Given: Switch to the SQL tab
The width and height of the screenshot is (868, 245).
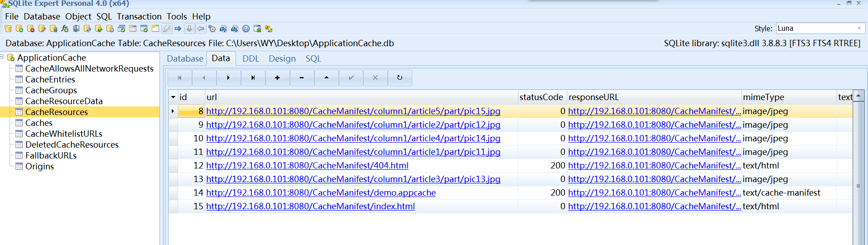Looking at the screenshot, I should (313, 58).
